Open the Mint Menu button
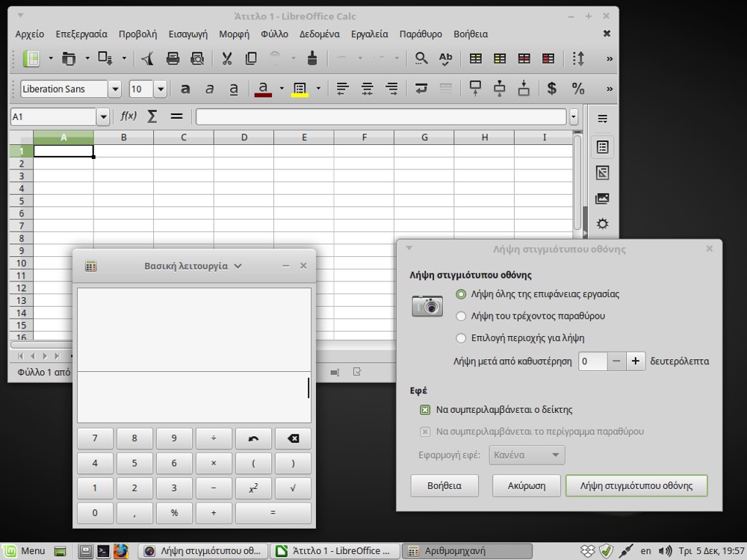 click(25, 551)
